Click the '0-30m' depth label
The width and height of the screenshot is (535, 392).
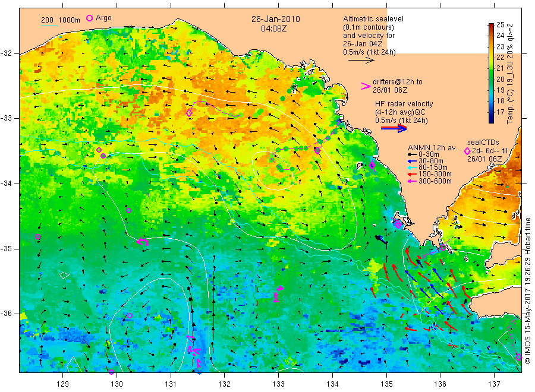[429, 154]
